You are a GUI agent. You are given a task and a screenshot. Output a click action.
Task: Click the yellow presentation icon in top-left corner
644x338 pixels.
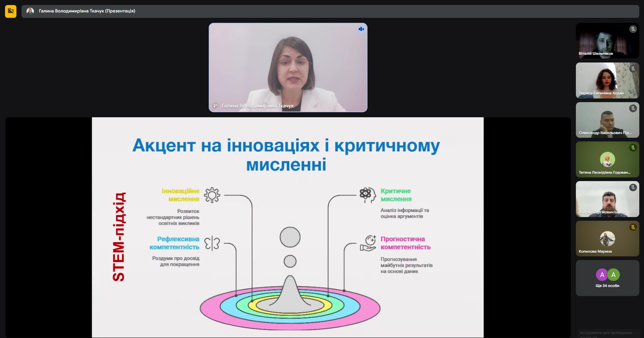(x=11, y=11)
